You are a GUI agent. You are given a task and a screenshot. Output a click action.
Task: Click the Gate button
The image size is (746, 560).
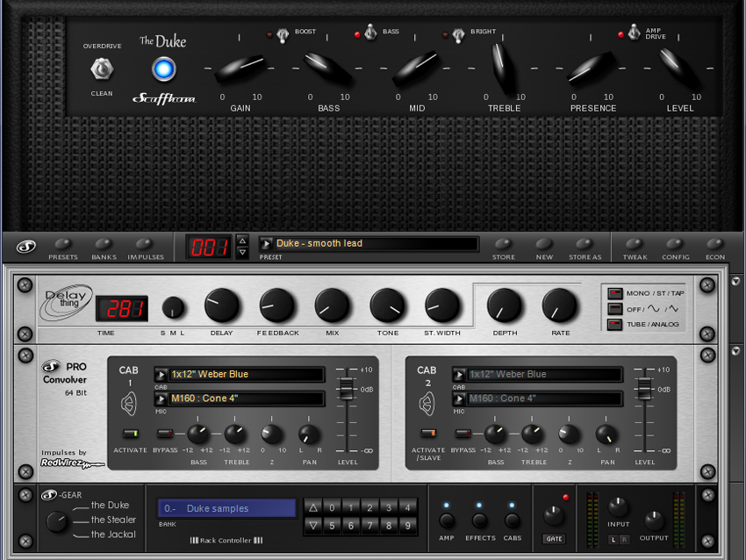[x=554, y=539]
